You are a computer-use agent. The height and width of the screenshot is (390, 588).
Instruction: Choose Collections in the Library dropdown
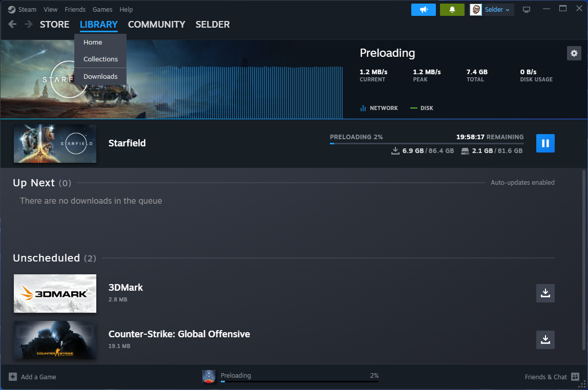pos(100,59)
